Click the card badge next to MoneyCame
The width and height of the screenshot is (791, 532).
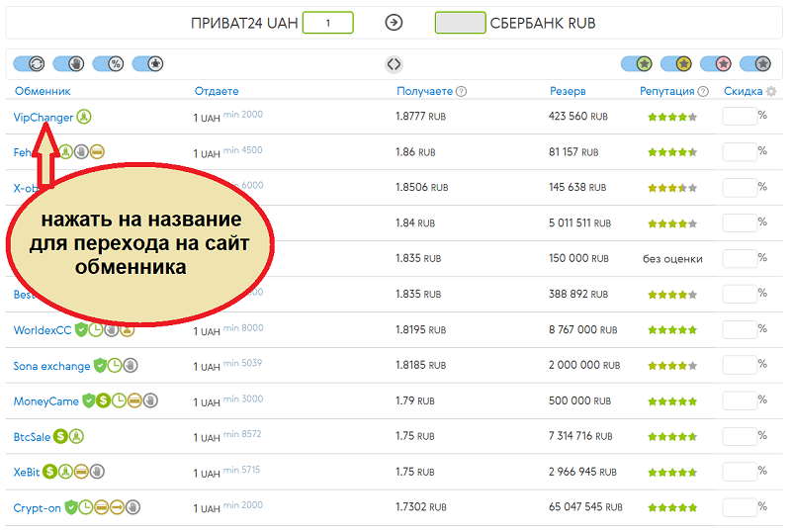tap(134, 400)
